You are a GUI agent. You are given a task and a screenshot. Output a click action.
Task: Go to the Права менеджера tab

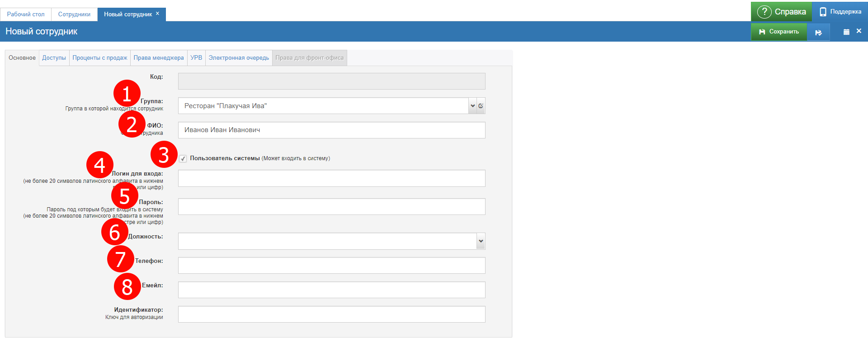(159, 58)
